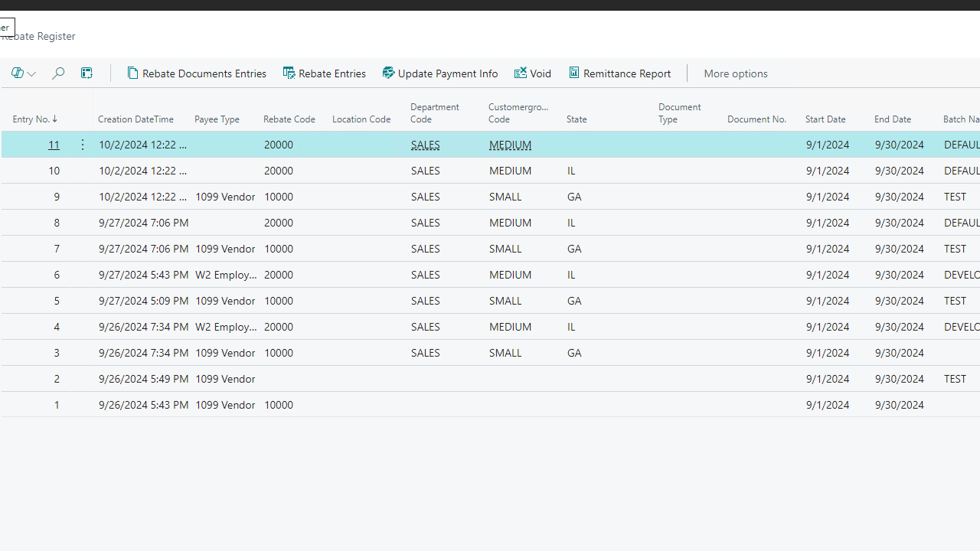Viewport: 980px width, 551px height.
Task: Open row options menu for entry 11
Action: tap(83, 145)
